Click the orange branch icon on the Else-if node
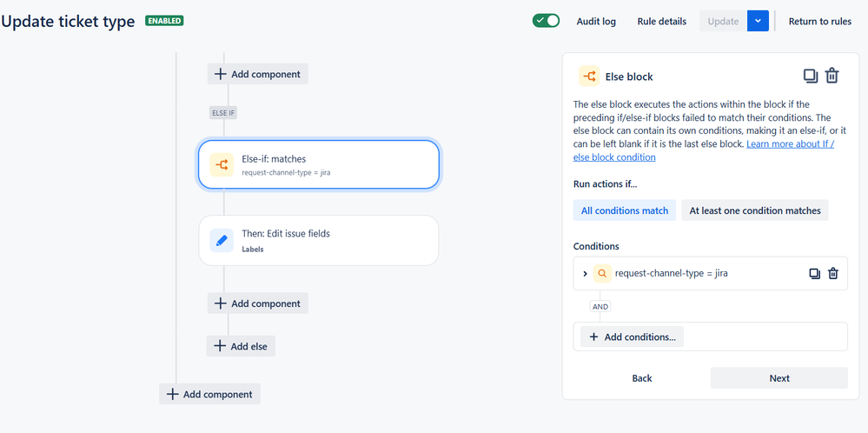 222,164
